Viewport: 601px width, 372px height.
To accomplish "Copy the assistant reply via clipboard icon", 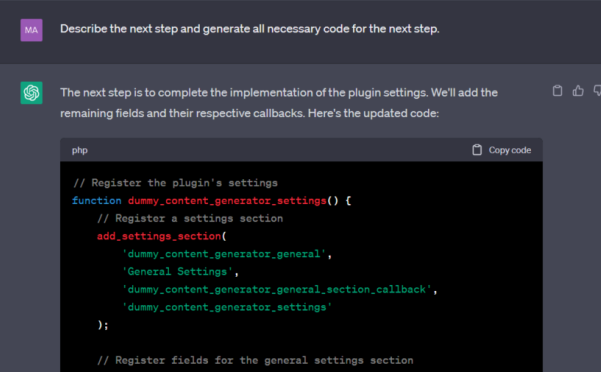I will (557, 91).
